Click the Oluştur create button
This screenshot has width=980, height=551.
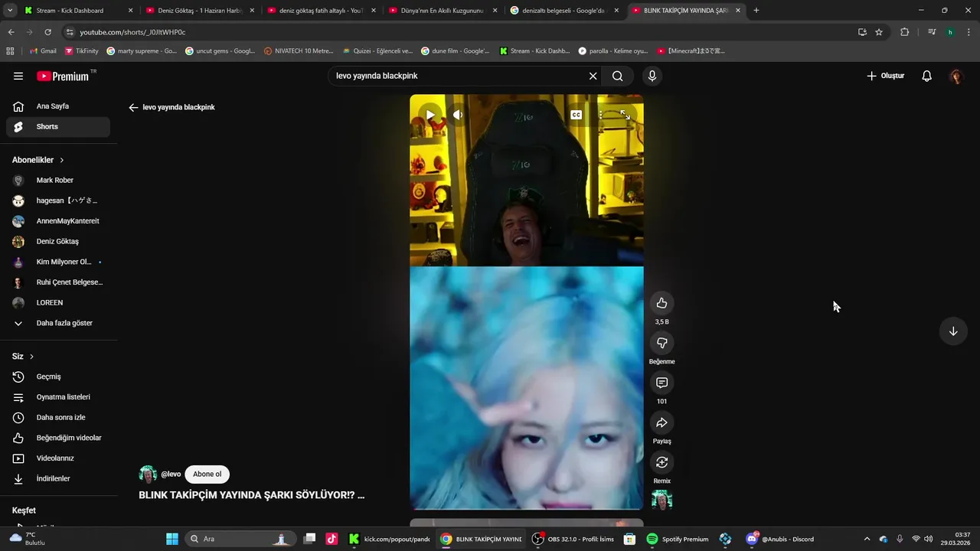(885, 76)
